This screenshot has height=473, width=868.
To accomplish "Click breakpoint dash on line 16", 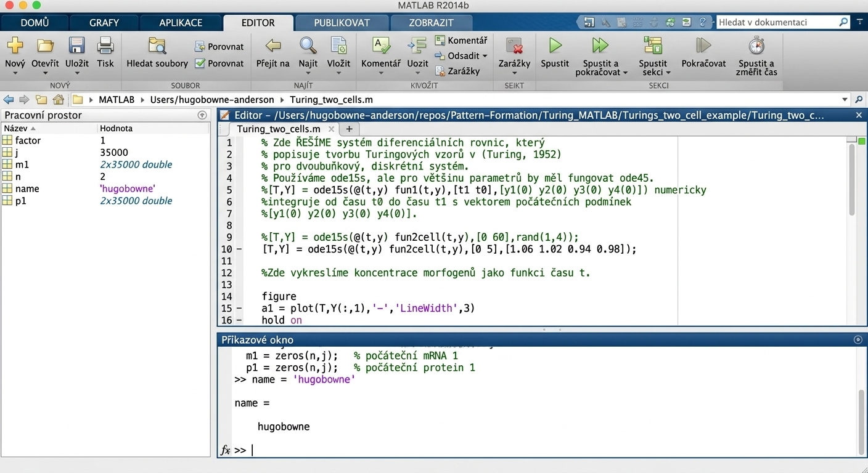I will tap(239, 320).
